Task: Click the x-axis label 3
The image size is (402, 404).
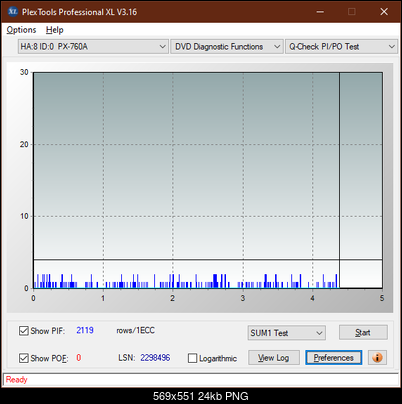Action: (x=243, y=298)
